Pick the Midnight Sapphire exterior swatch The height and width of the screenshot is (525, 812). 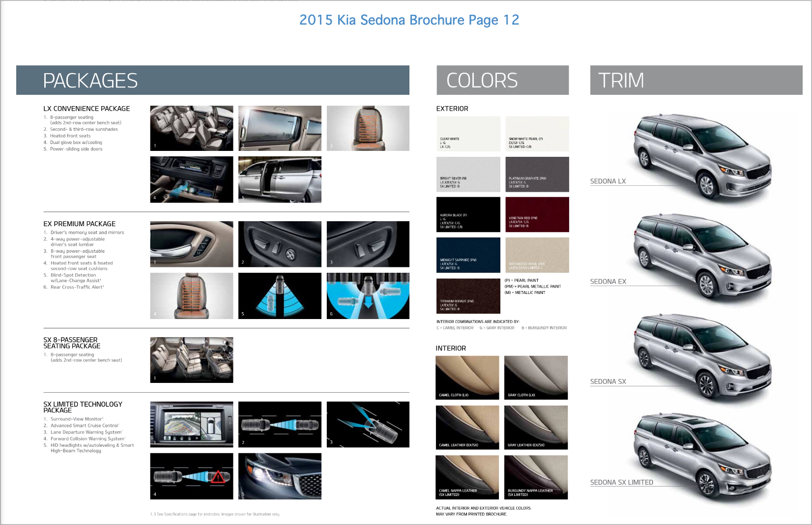[x=468, y=255]
